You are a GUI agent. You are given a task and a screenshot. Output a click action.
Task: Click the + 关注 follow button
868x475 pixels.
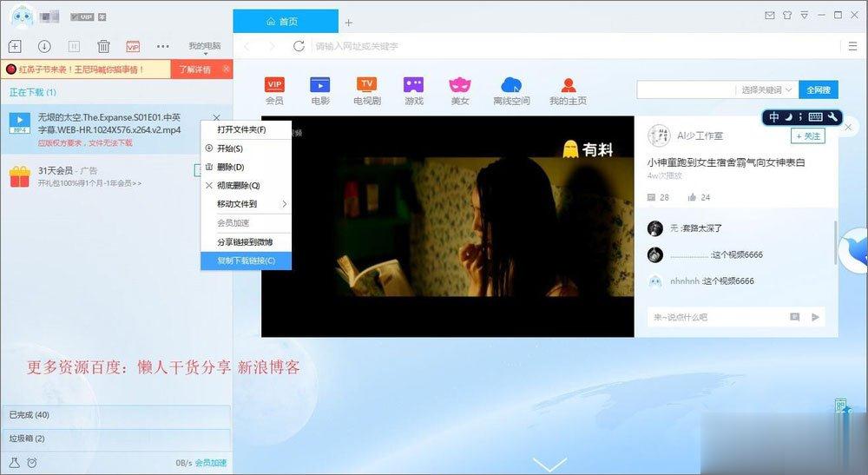tap(807, 136)
